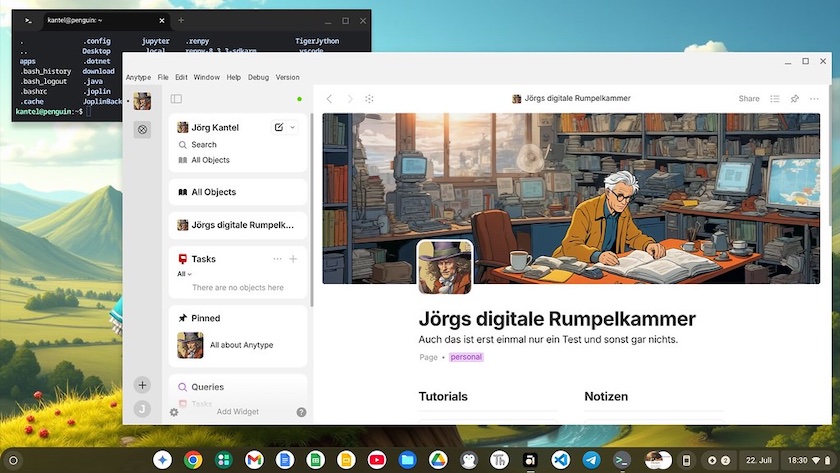Click the Share button
840x473 pixels.
[749, 99]
